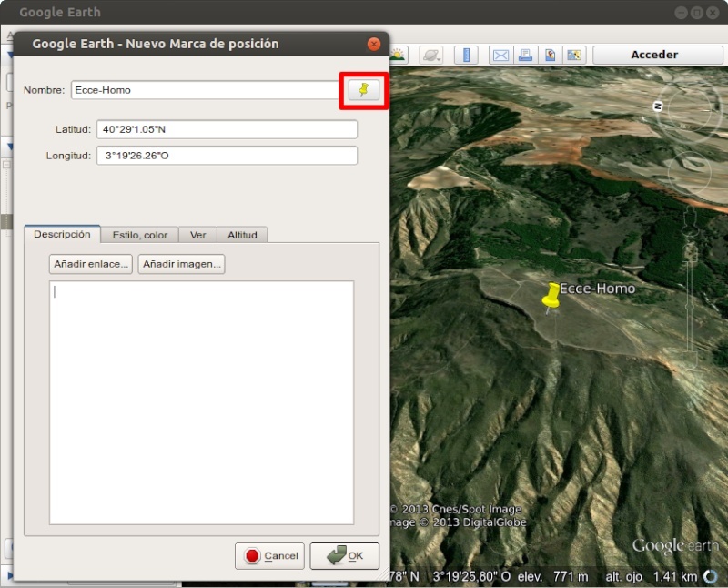Click the elev. 771 m status text
728x588 pixels.
552,577
